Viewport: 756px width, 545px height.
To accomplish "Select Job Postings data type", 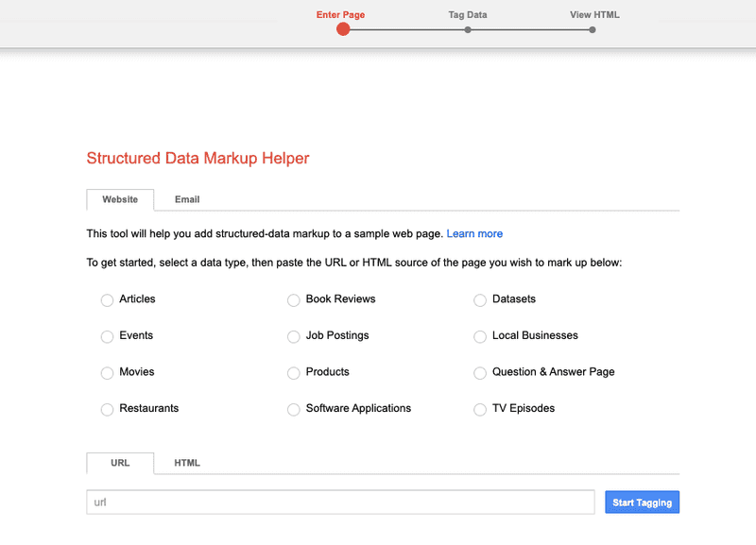I will (x=294, y=336).
